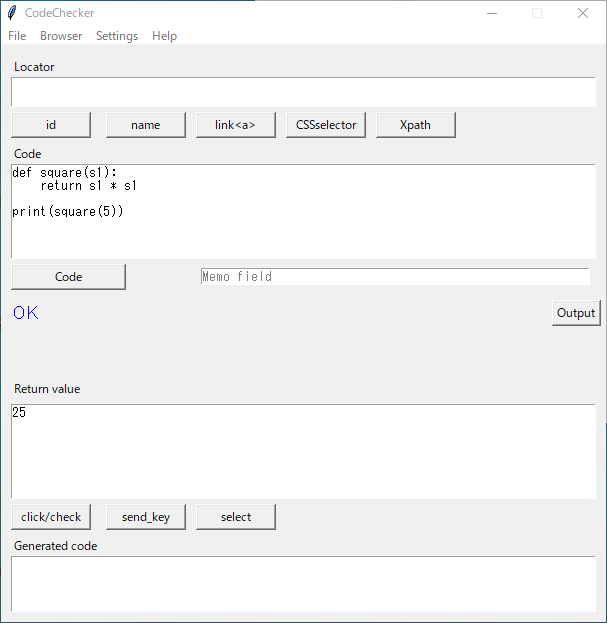607x623 pixels.
Task: Click the 'return s1 * s1' code line
Action: pos(89,186)
